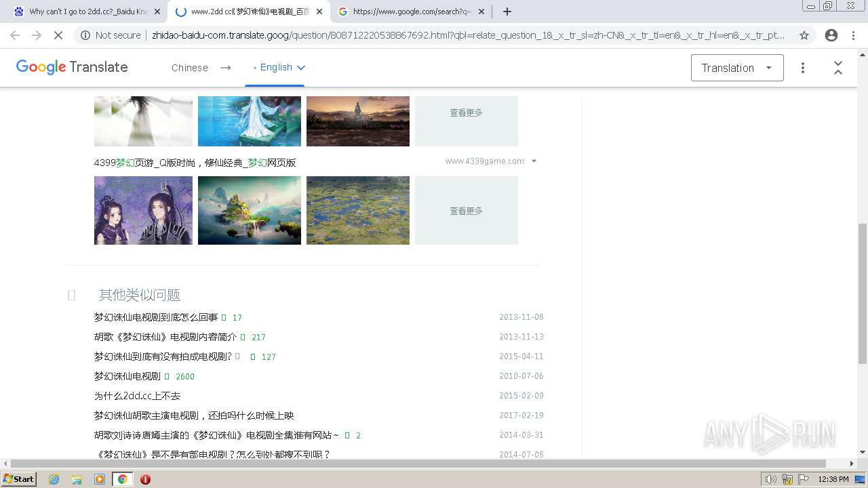Viewport: 868px width, 488px height.
Task: Open the Chrome taskbar button
Action: click(123, 479)
